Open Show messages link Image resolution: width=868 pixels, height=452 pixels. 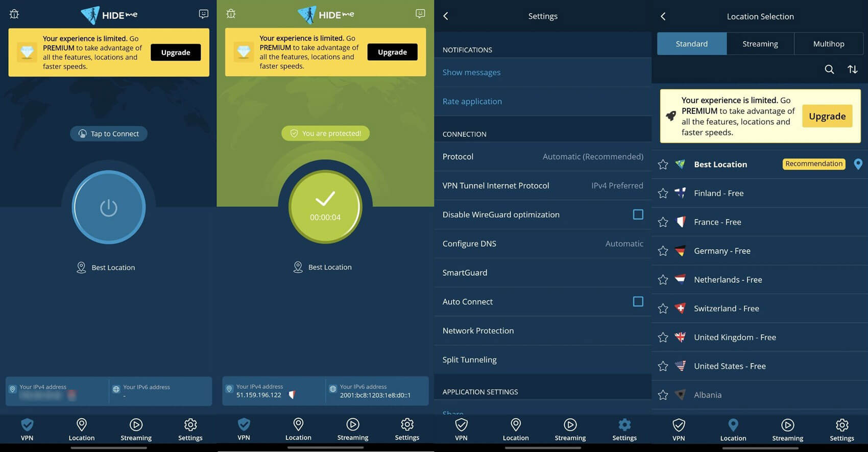click(471, 73)
